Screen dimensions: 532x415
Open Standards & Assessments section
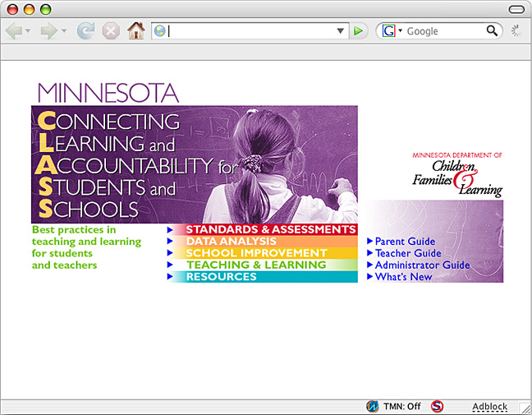[x=271, y=229]
